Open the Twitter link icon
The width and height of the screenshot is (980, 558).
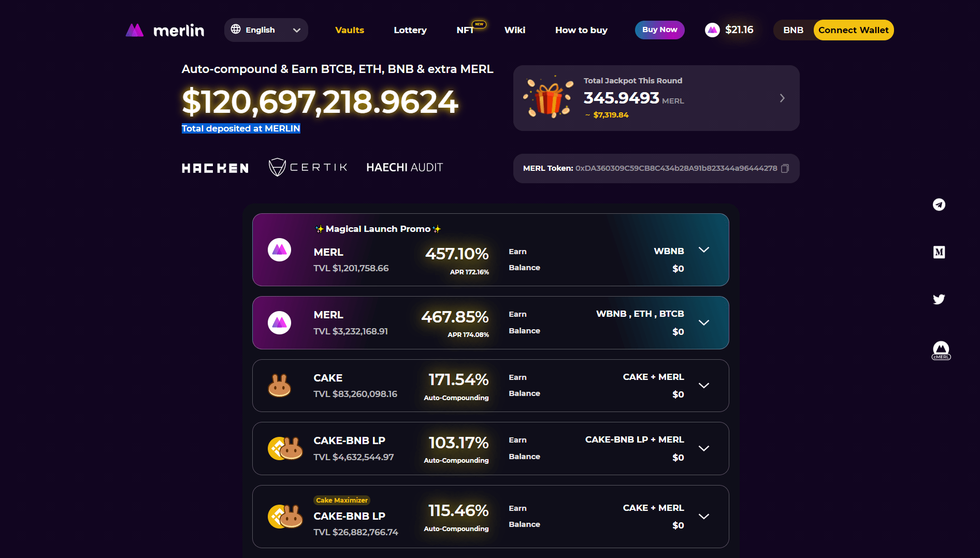[939, 299]
